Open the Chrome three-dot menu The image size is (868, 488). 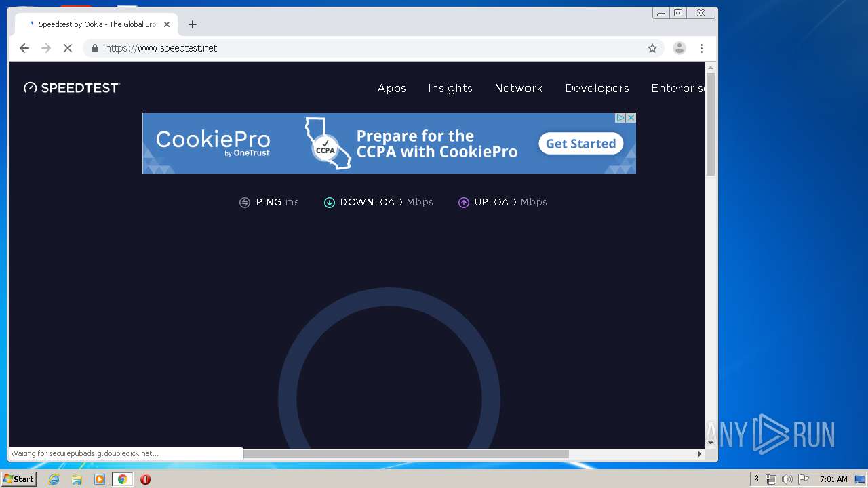(701, 48)
